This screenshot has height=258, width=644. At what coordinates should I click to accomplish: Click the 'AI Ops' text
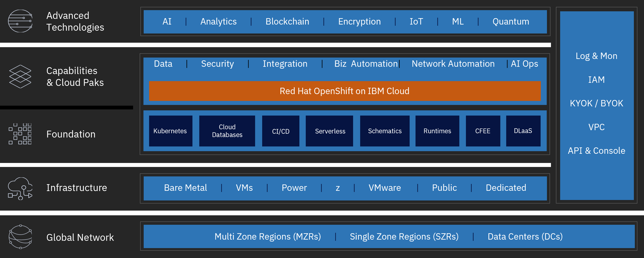pyautogui.click(x=524, y=64)
